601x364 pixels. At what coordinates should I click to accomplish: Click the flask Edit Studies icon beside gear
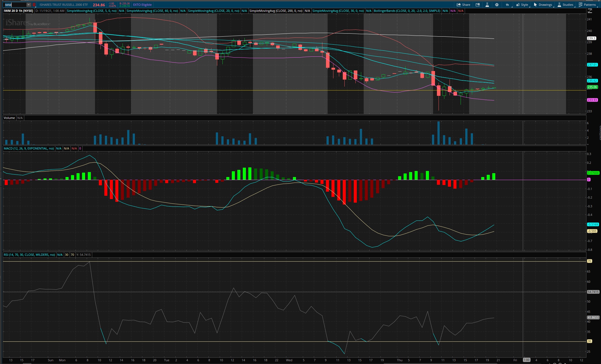point(487,5)
